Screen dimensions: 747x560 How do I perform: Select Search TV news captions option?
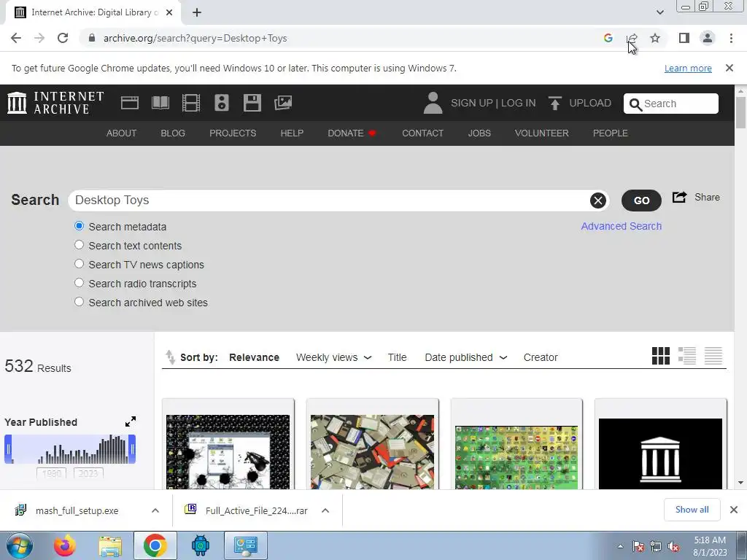click(x=79, y=264)
